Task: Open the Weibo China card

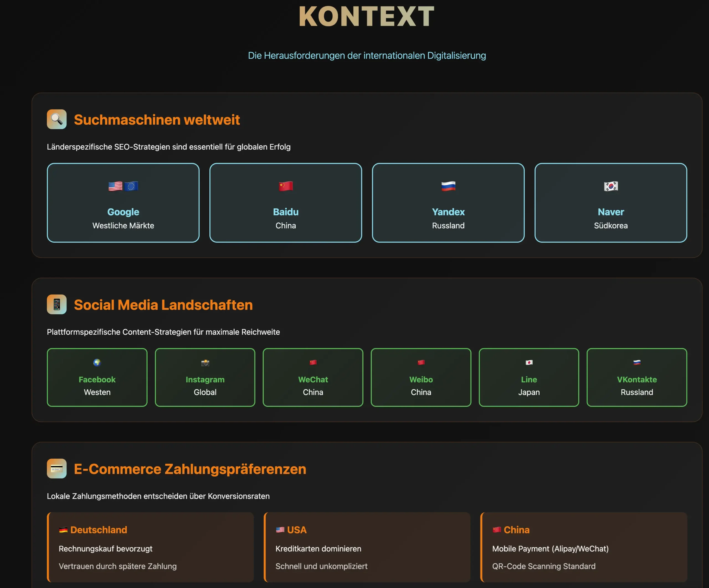Action: (x=421, y=377)
